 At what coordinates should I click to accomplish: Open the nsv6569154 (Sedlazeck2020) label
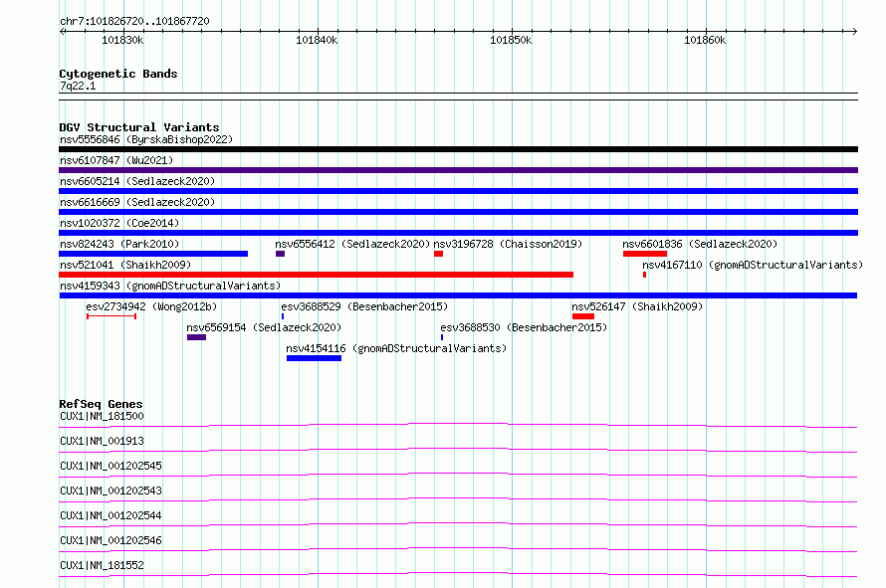point(264,327)
